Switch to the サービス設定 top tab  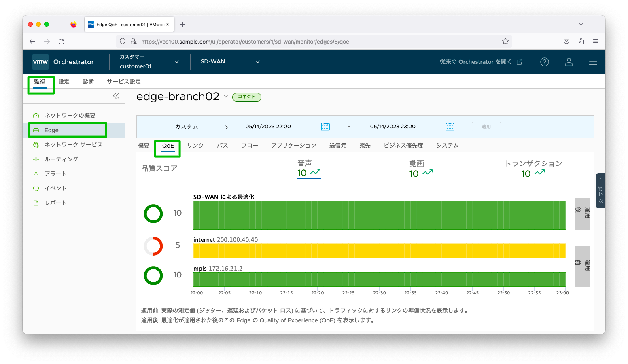click(124, 82)
